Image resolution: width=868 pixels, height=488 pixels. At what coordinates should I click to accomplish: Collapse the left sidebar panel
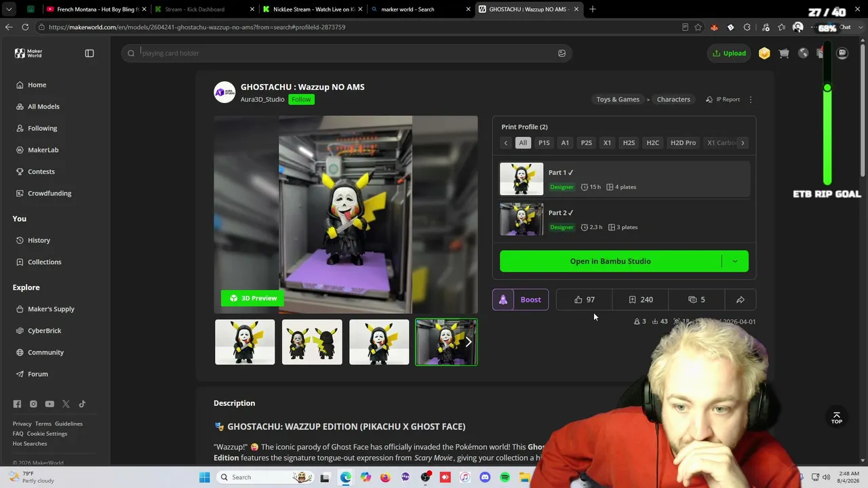click(x=90, y=53)
